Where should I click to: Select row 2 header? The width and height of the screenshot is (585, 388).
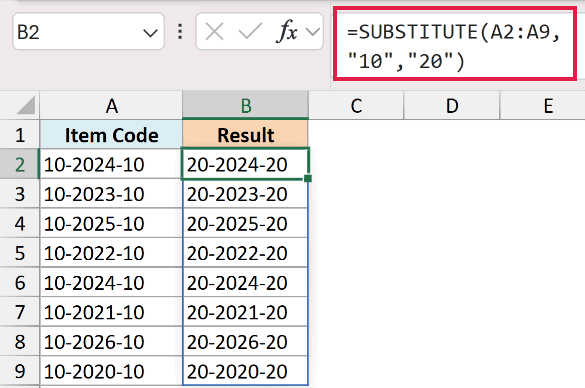20,164
